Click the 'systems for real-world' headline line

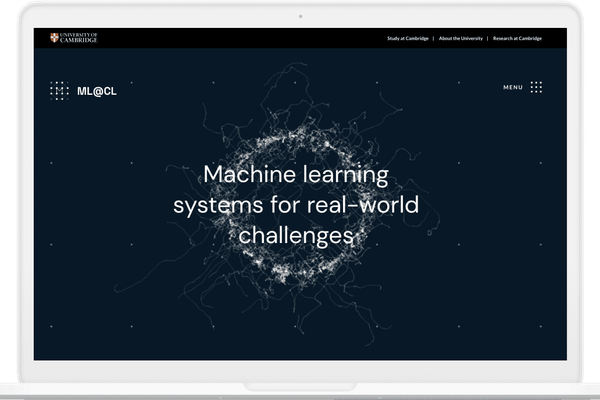click(x=295, y=206)
